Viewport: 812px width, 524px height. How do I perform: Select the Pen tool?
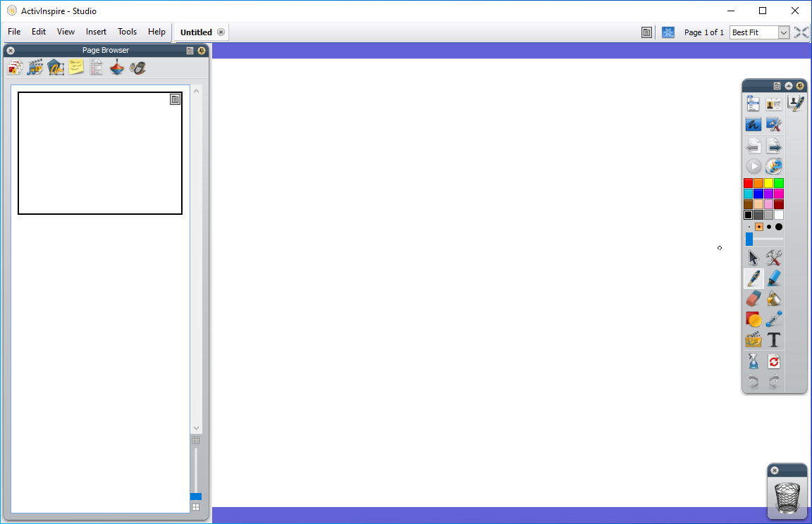pos(753,278)
